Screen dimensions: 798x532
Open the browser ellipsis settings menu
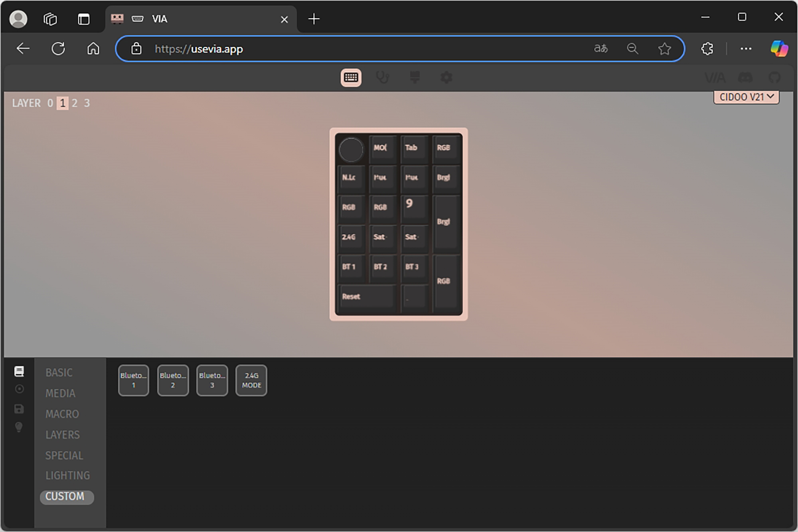745,49
